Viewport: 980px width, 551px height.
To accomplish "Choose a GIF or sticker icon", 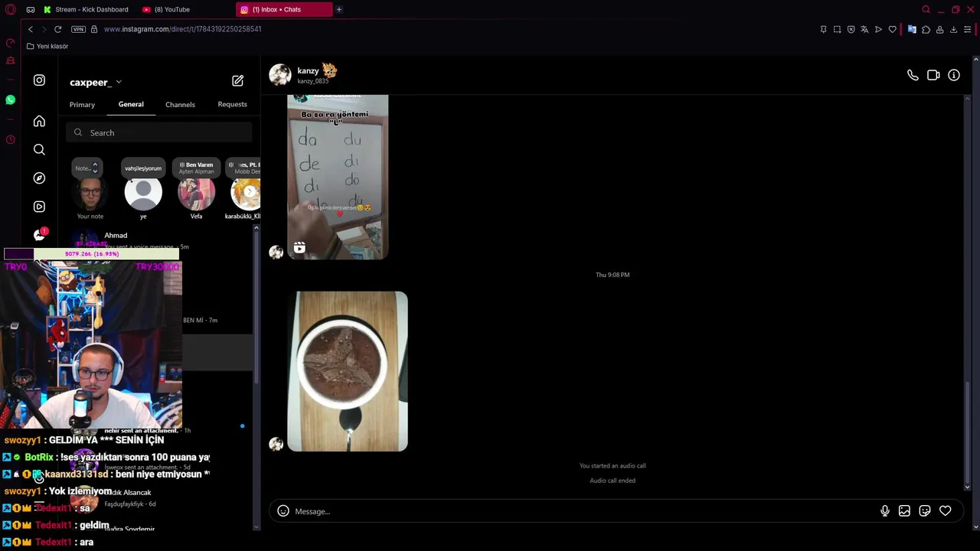I will click(925, 511).
